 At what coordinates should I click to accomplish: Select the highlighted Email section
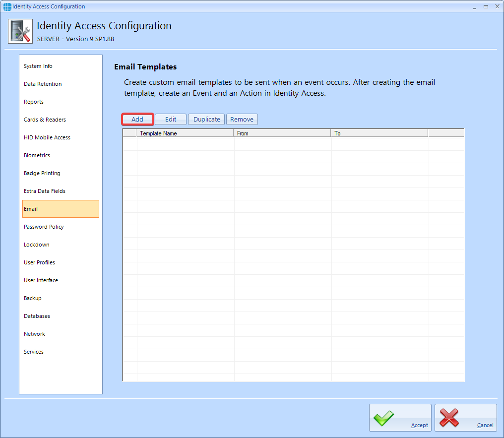point(61,209)
